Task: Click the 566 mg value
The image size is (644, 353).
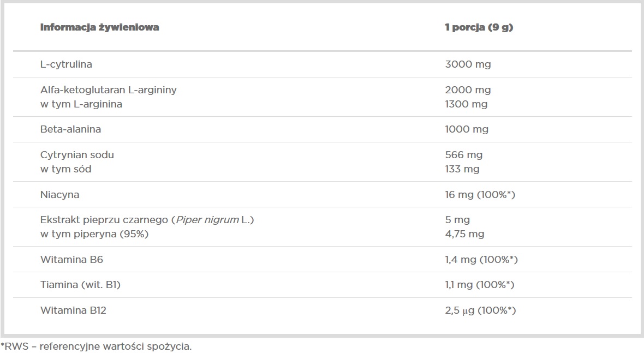Action: pos(464,155)
